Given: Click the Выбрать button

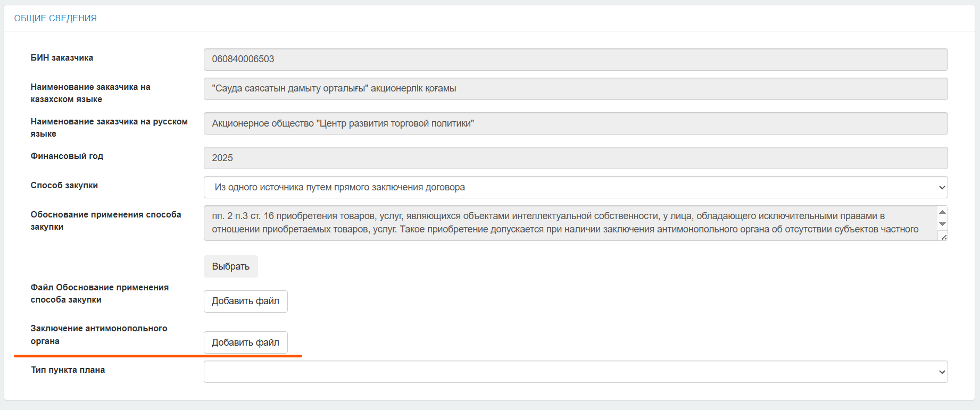Looking at the screenshot, I should coord(231,266).
